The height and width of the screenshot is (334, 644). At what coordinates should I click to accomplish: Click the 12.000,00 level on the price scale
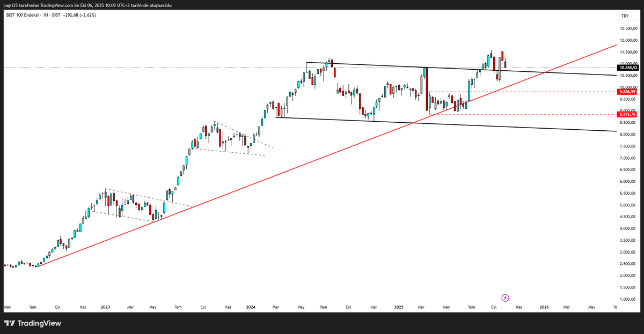628,41
